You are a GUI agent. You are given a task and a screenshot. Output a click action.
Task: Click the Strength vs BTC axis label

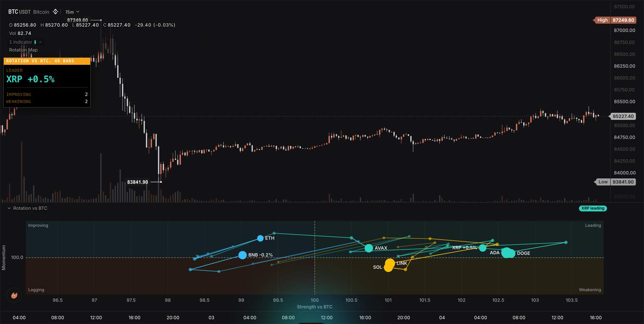click(x=315, y=307)
